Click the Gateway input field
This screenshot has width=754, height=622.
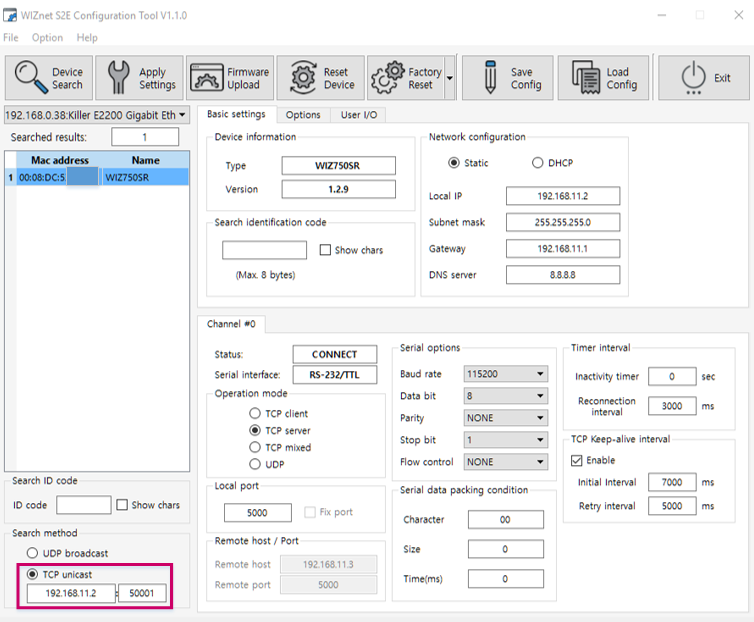(563, 249)
